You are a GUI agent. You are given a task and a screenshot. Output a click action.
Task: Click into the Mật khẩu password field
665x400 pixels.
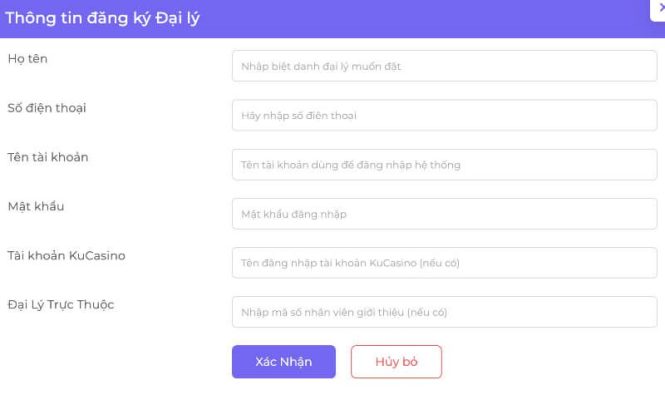pos(445,214)
